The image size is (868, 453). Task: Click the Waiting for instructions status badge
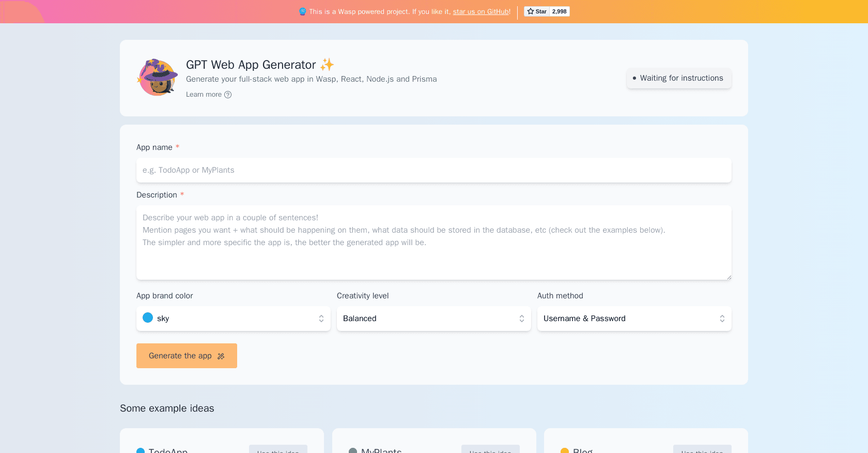pyautogui.click(x=679, y=78)
